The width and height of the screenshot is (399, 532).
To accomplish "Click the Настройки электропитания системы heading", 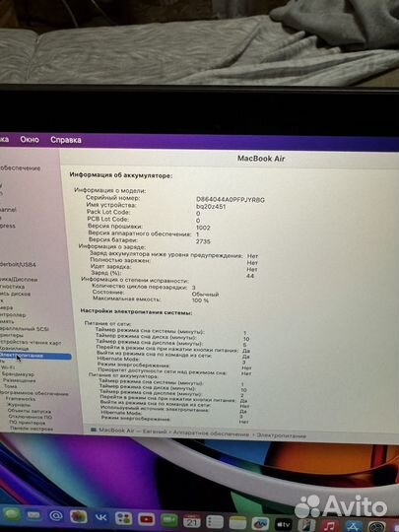I will [x=136, y=311].
